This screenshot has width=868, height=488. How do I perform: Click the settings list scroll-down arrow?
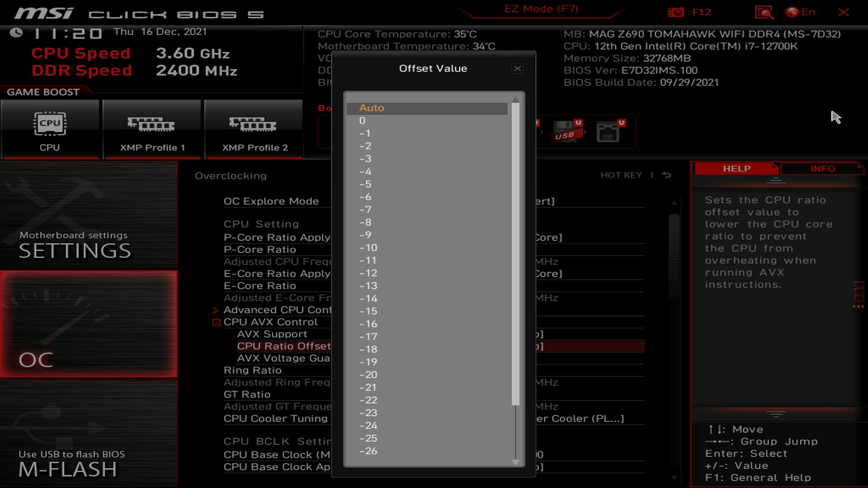674,478
